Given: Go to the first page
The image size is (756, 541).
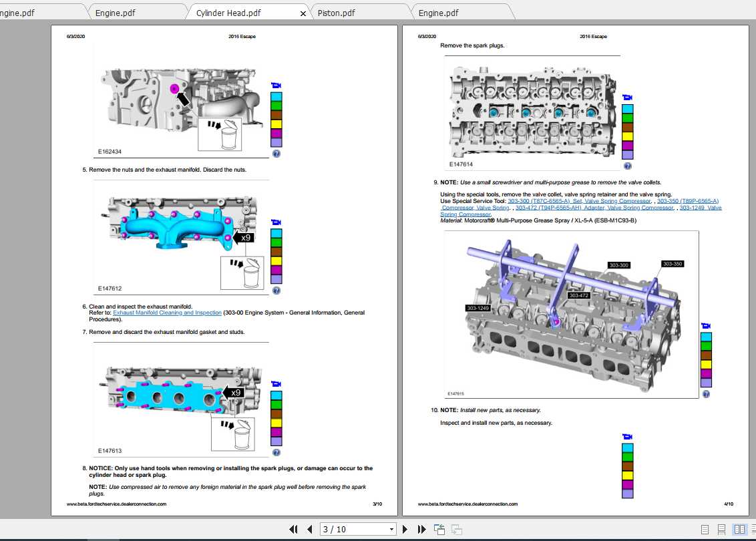Looking at the screenshot, I should click(x=294, y=529).
